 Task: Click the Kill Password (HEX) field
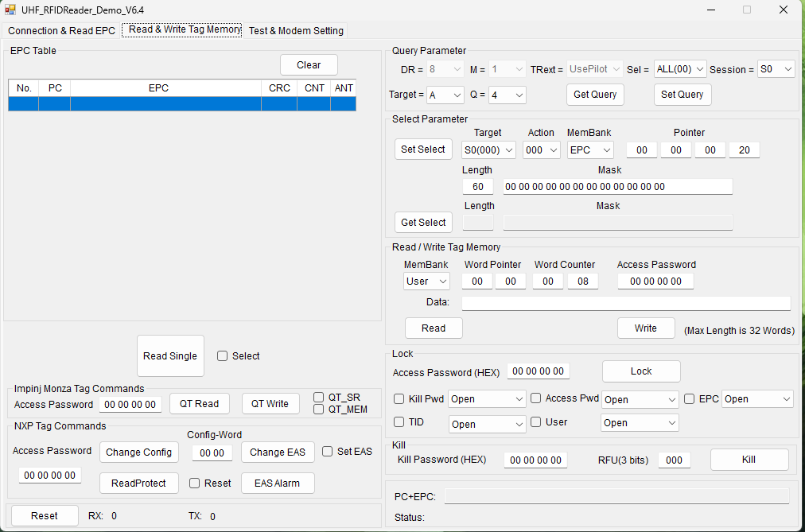[x=536, y=460]
